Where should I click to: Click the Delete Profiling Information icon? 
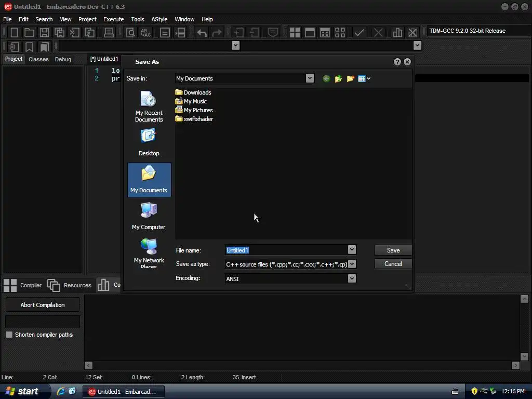413,33
